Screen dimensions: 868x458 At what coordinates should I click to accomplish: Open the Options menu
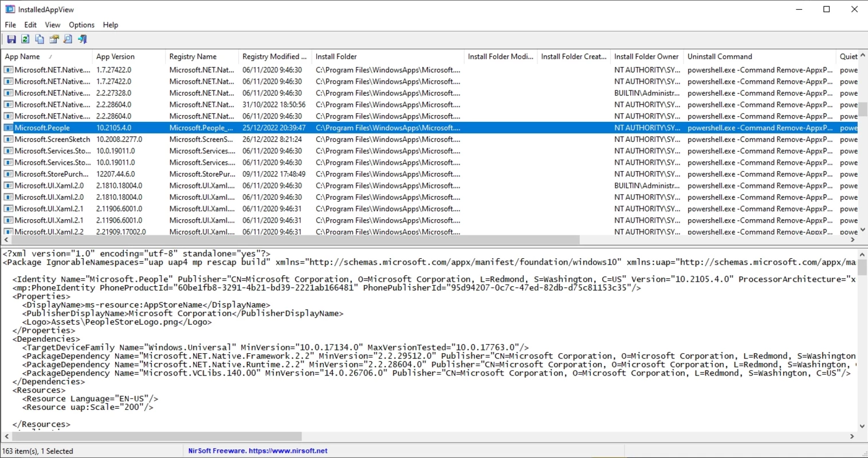point(81,25)
